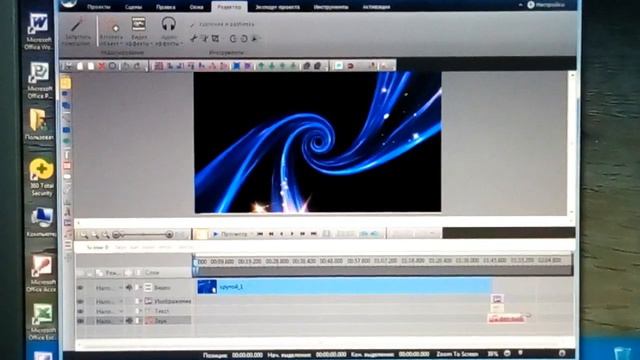The width and height of the screenshot is (640, 360).
Task: Click the red grid alignment toolbar icon
Action: pyautogui.click(x=159, y=66)
